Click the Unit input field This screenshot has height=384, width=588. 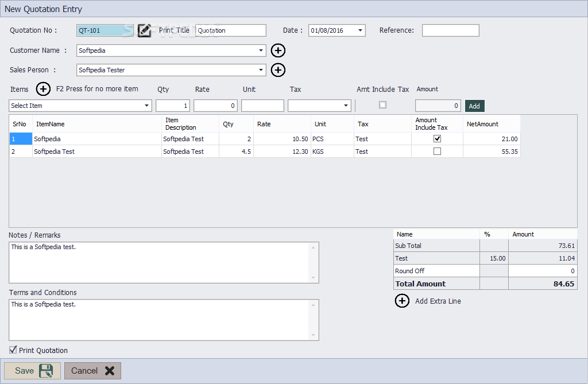pyautogui.click(x=262, y=106)
